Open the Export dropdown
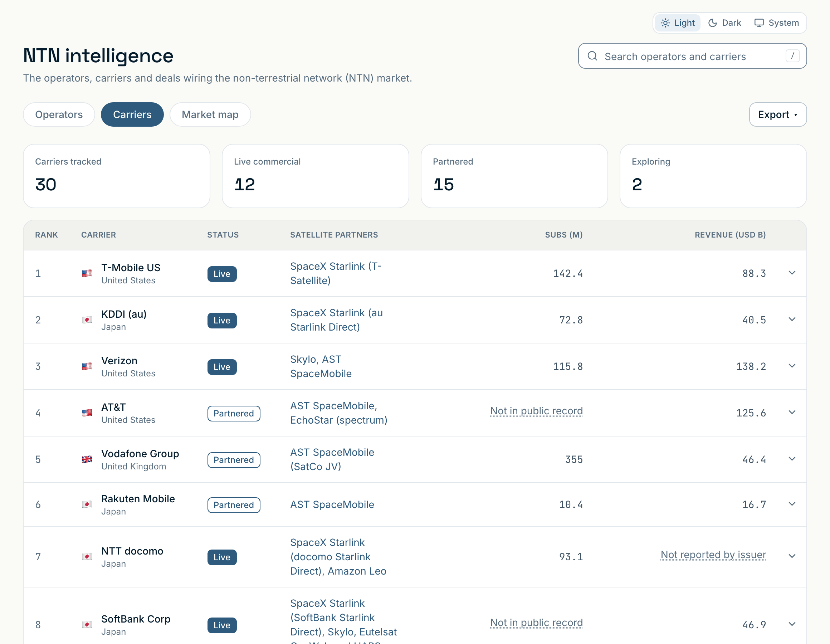The height and width of the screenshot is (644, 830). tap(777, 114)
